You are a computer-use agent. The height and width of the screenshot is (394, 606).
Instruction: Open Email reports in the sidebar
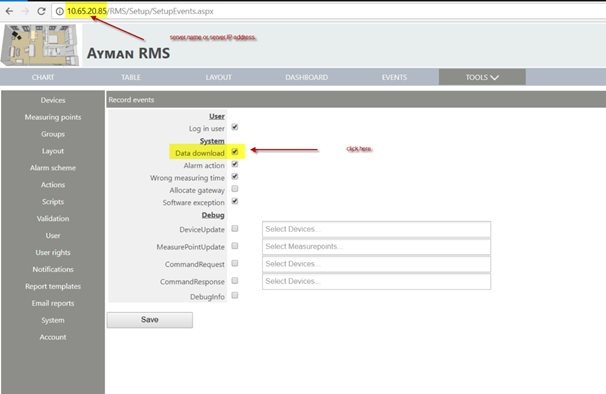click(53, 304)
